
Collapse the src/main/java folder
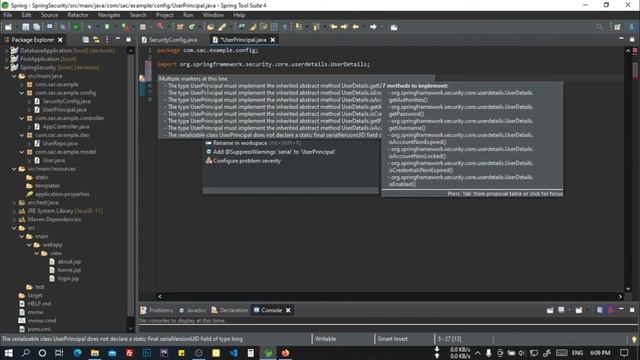(x=14, y=76)
